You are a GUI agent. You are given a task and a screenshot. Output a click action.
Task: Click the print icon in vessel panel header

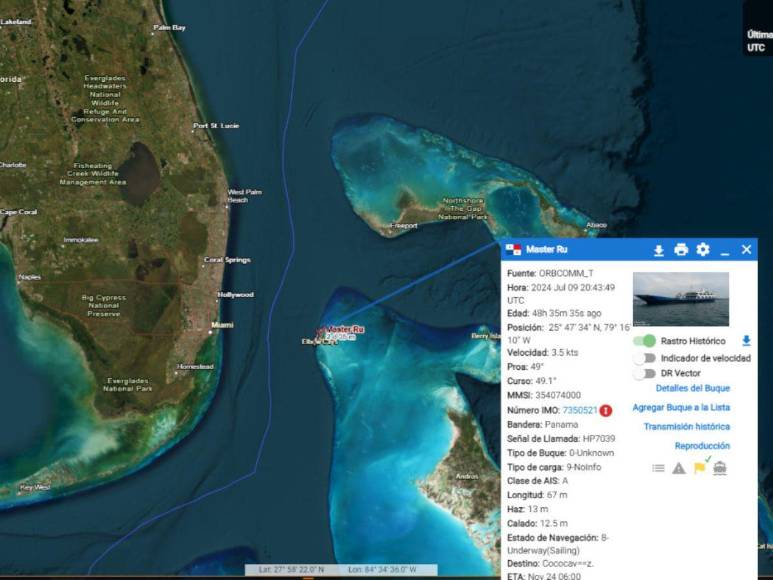(x=681, y=250)
